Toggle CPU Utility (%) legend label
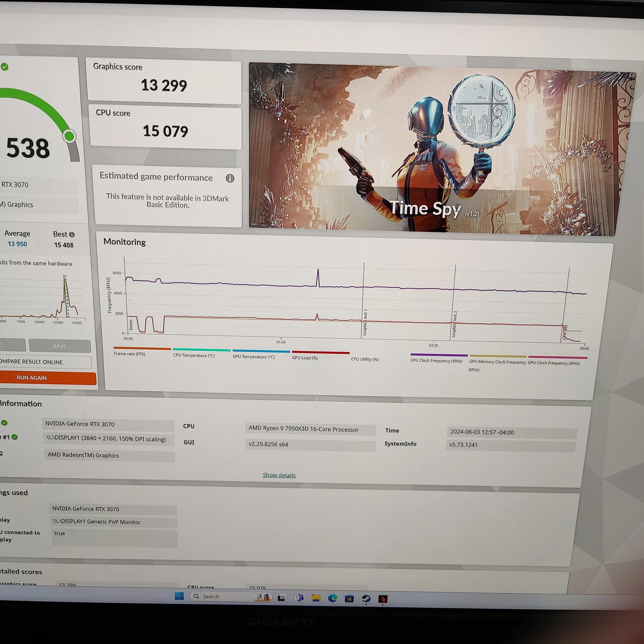This screenshot has height=644, width=644. tap(365, 359)
